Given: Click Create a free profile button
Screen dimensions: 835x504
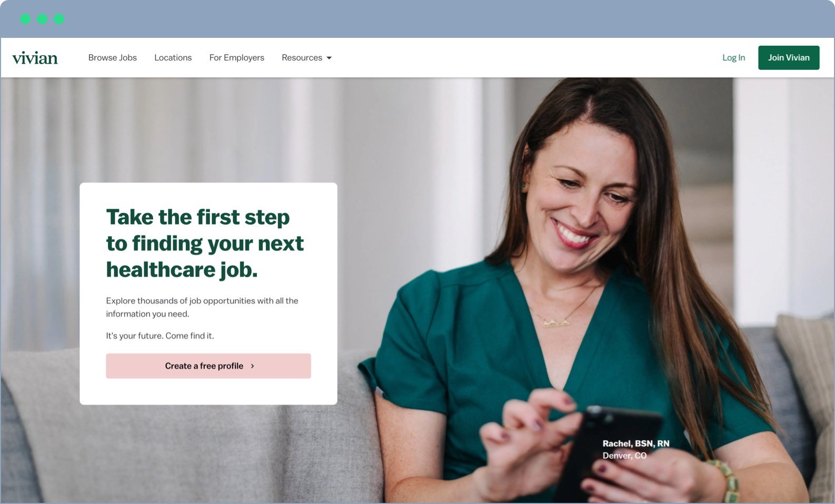Looking at the screenshot, I should pos(208,366).
